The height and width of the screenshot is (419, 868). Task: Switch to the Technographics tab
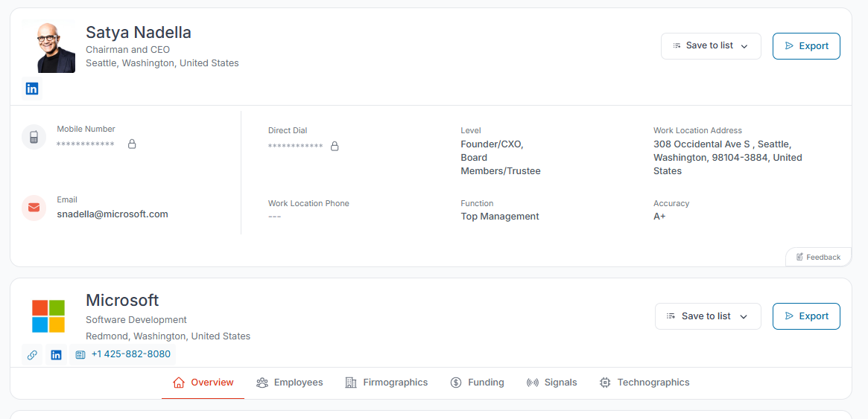(x=644, y=383)
